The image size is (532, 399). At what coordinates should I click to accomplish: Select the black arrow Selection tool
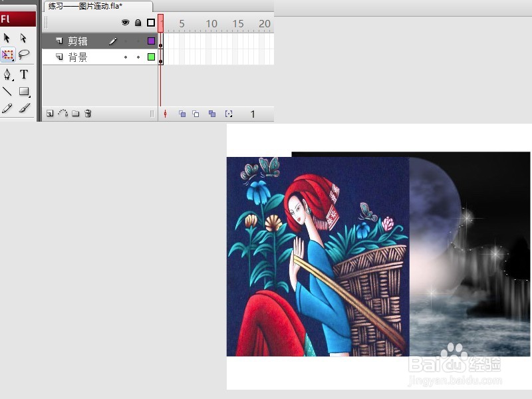tap(7, 38)
